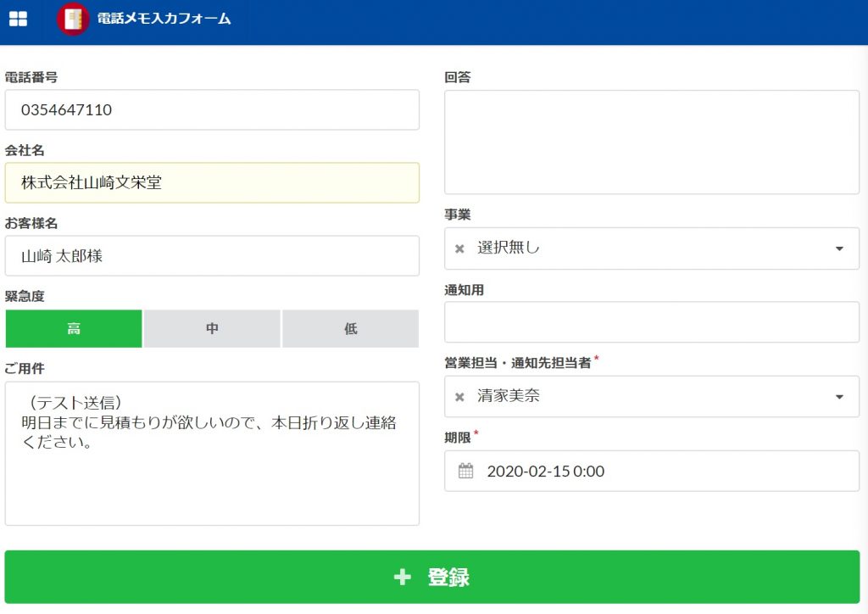
Task: Click the 緊急度 label
Action: coord(25,296)
